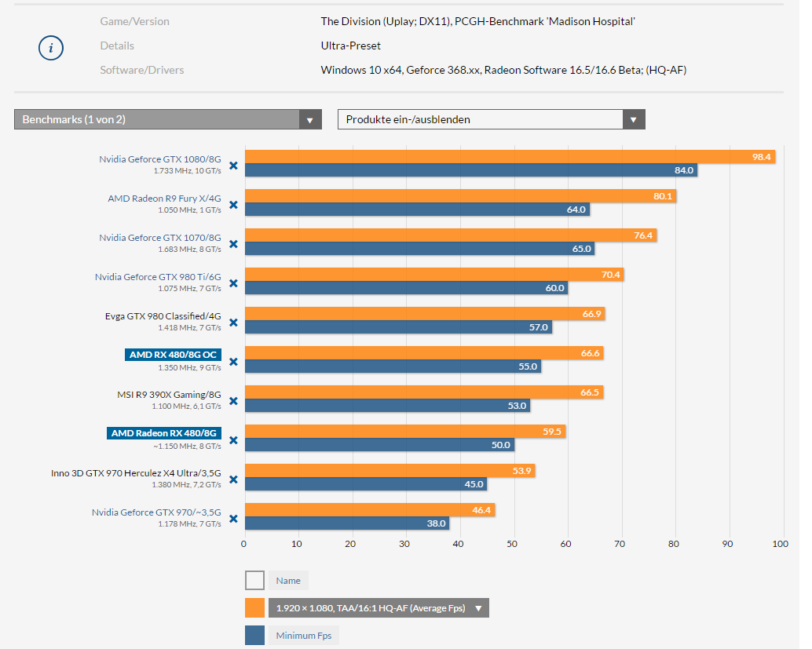The width and height of the screenshot is (812, 649).
Task: Click the orange 98.4 bar for GTX 1080
Action: point(510,157)
